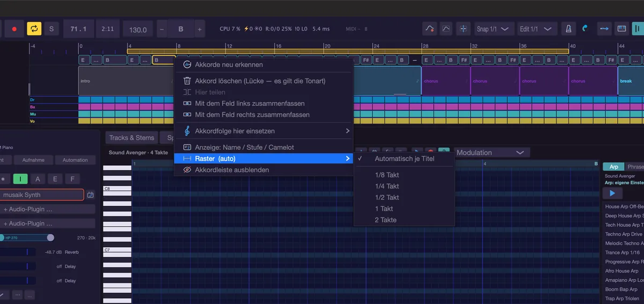Click the Aufnahme button
644x304 pixels.
click(x=33, y=160)
